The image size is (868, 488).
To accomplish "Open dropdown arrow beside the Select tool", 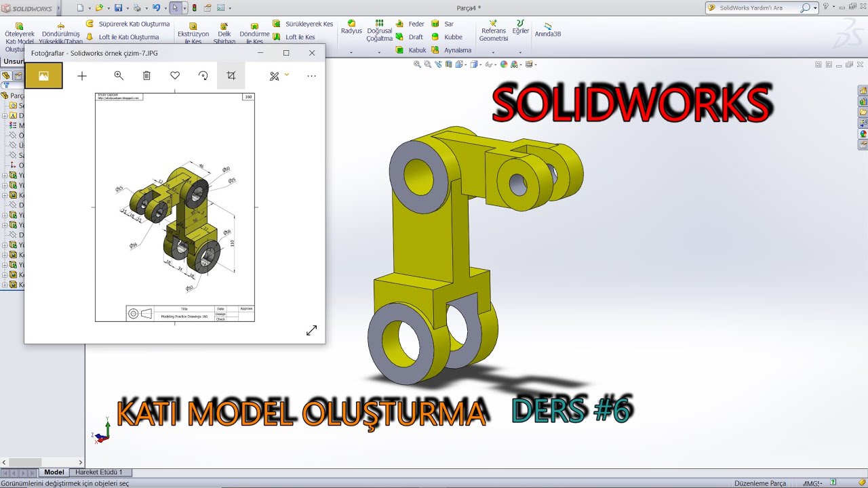I will tap(184, 9).
